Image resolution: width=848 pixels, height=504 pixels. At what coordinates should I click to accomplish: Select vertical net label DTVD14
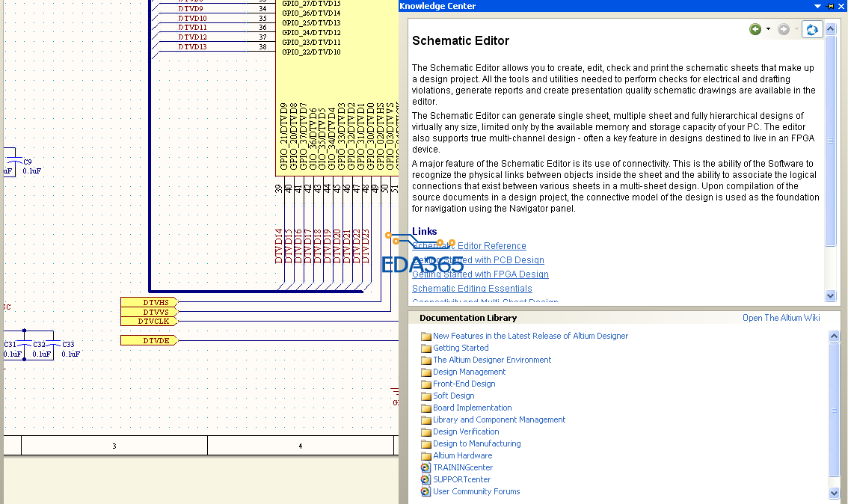(x=279, y=247)
